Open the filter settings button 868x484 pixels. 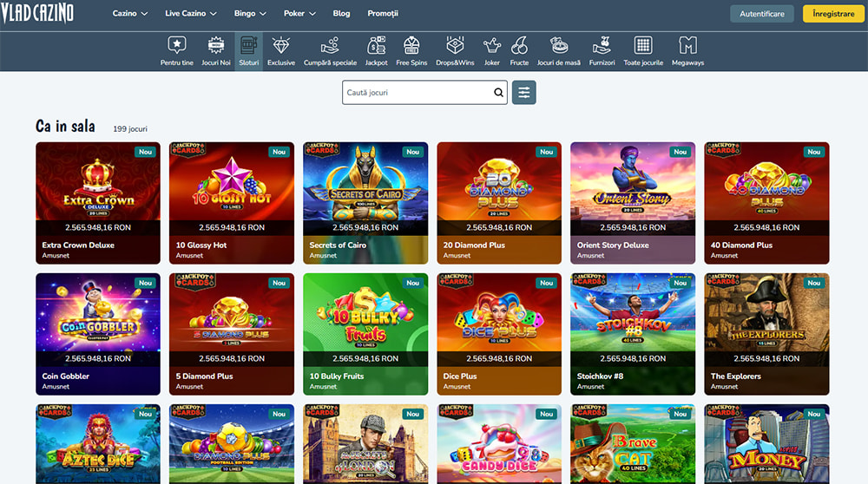(524, 92)
